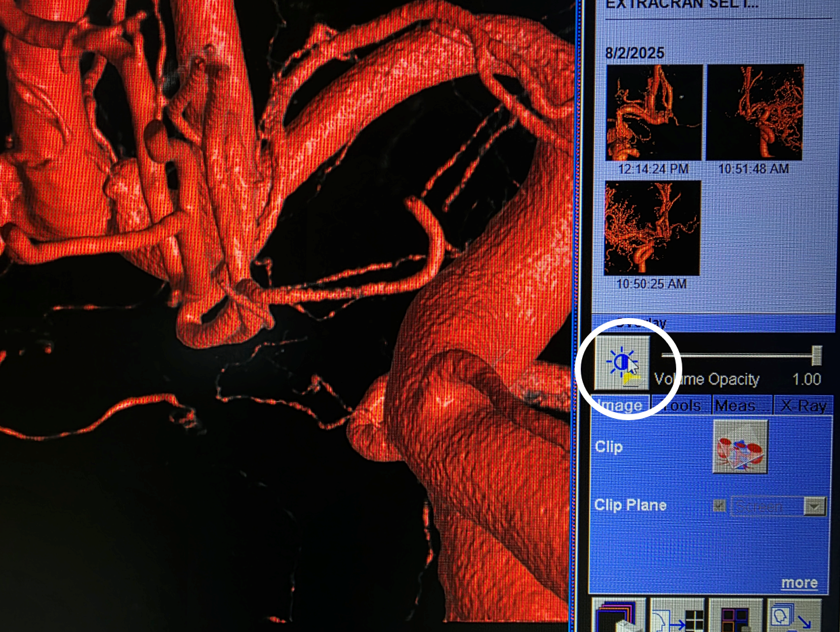Switch to the Image tab

621,405
